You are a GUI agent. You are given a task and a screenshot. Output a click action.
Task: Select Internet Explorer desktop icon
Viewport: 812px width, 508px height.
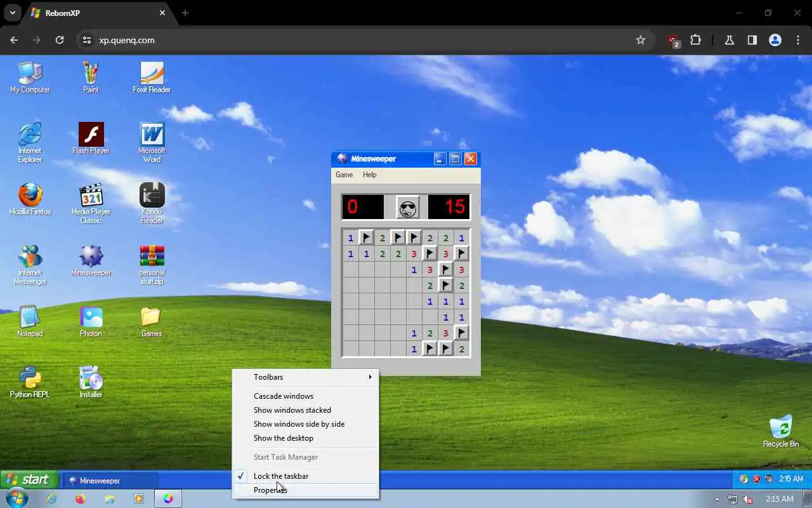coord(30,143)
